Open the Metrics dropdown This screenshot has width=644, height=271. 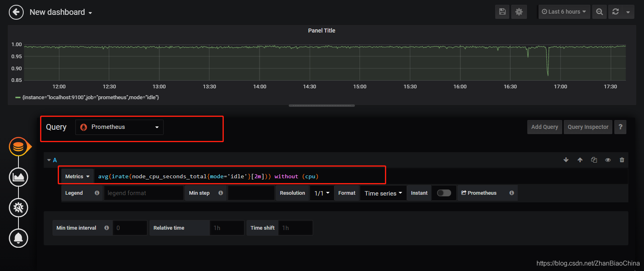point(77,176)
